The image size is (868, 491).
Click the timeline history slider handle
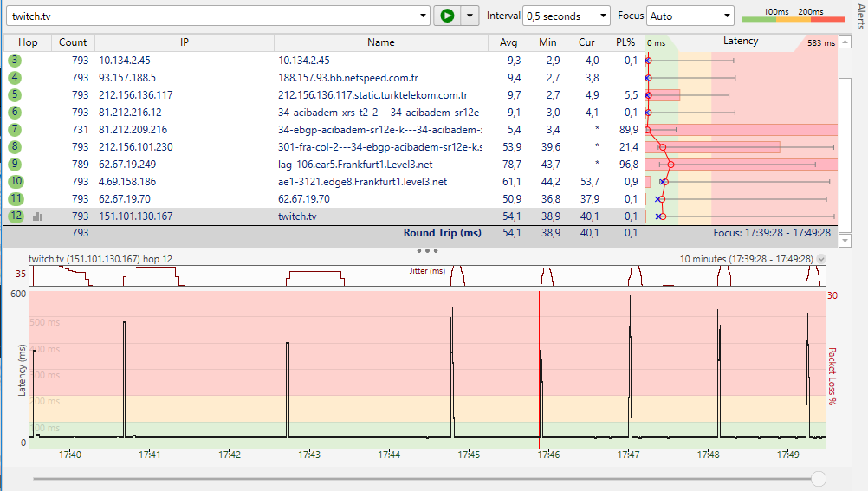click(818, 479)
